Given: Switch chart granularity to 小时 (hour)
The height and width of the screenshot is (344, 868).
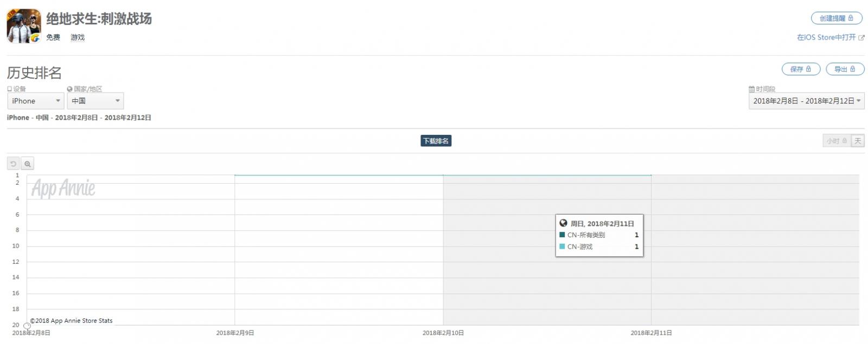Looking at the screenshot, I should tap(836, 141).
